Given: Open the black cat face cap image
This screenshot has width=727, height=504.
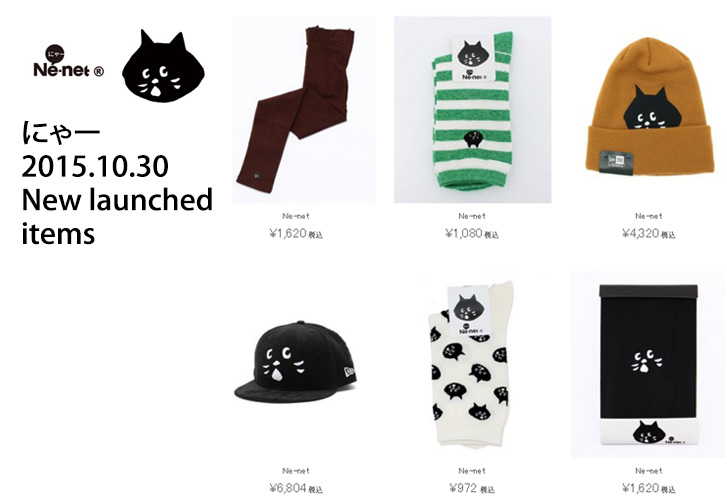Looking at the screenshot, I should click(296, 362).
